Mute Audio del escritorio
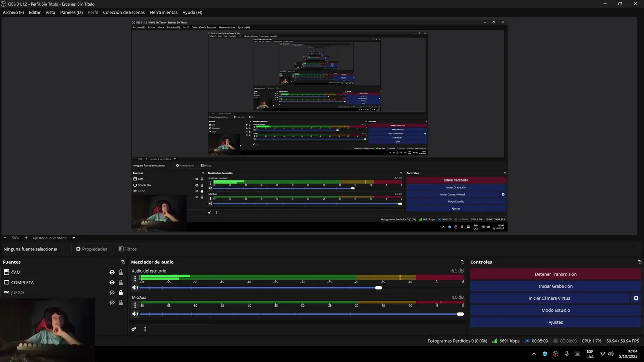 (x=135, y=288)
